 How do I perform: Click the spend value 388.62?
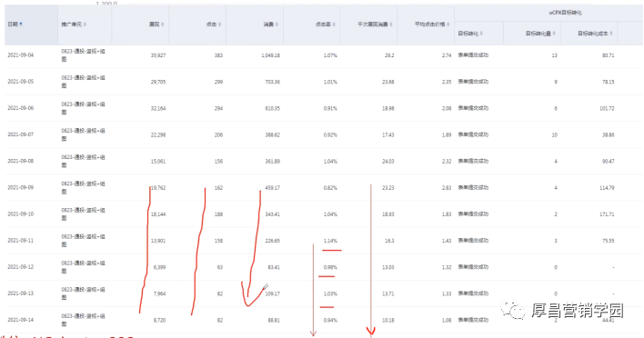point(273,134)
